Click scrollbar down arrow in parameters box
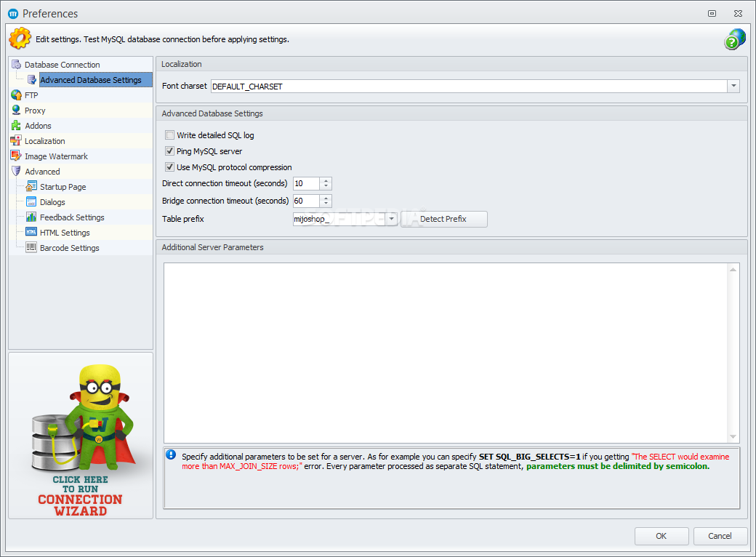This screenshot has height=557, width=756. tap(733, 436)
